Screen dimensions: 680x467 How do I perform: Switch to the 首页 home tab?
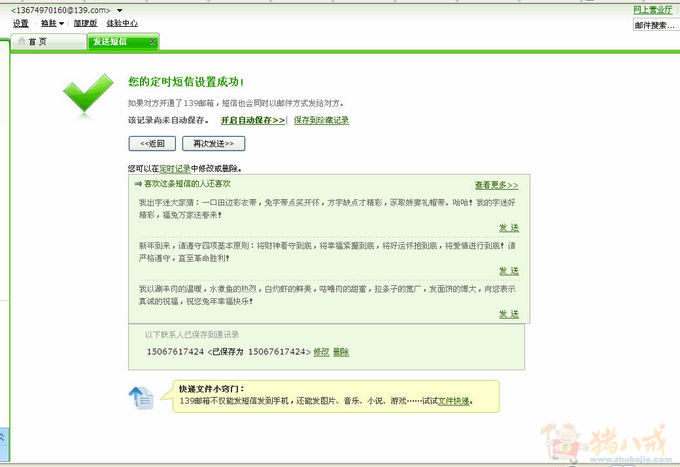click(48, 42)
